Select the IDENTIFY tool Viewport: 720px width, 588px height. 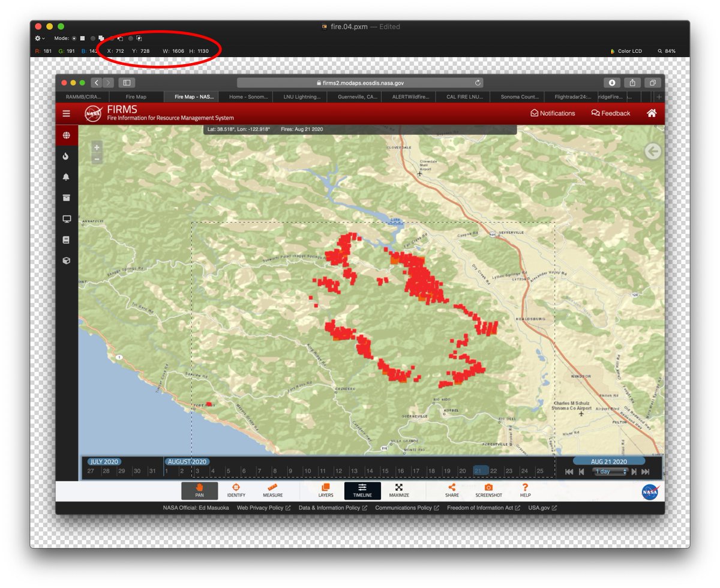(x=236, y=491)
